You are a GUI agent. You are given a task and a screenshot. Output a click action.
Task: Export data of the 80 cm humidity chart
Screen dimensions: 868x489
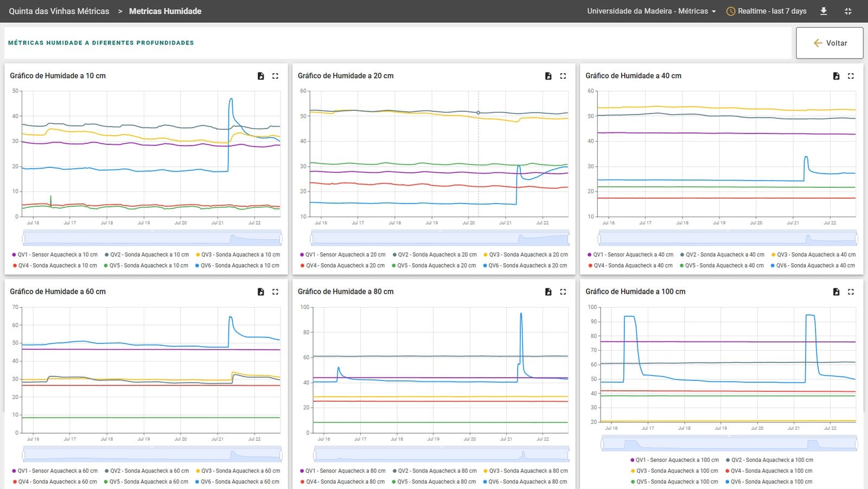pos(548,292)
